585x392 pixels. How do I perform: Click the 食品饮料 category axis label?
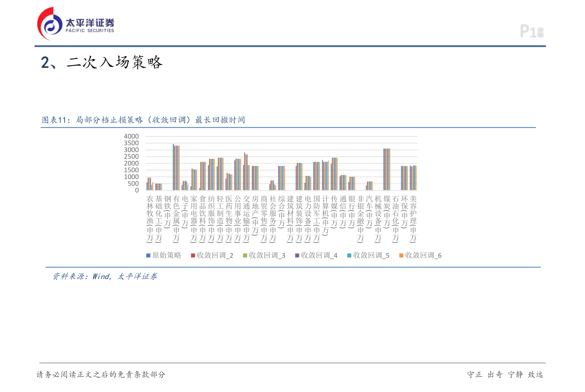point(203,219)
